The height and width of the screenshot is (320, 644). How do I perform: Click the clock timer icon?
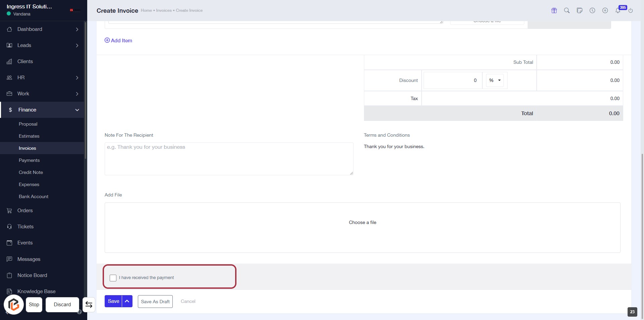592,10
